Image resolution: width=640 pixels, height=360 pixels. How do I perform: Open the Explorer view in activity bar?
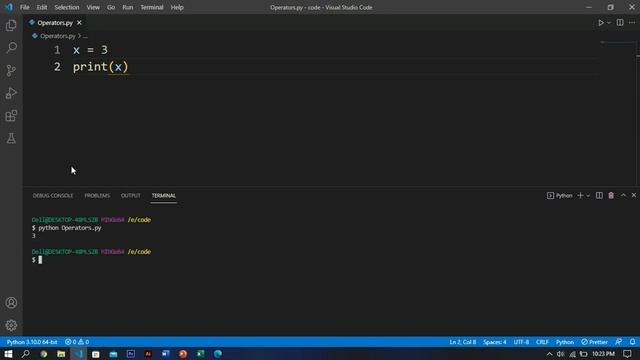point(11,25)
